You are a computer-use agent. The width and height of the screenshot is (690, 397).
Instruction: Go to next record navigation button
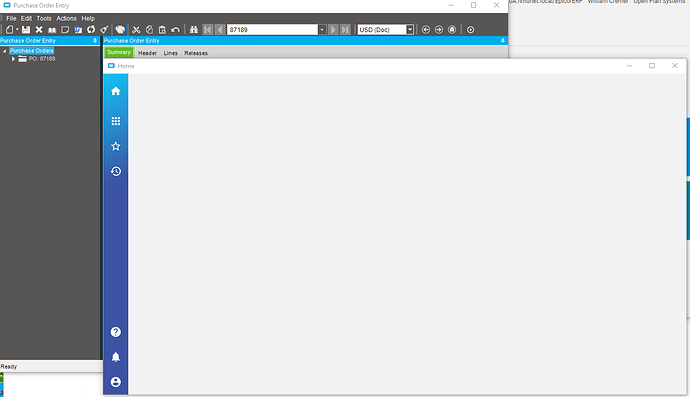coord(333,29)
